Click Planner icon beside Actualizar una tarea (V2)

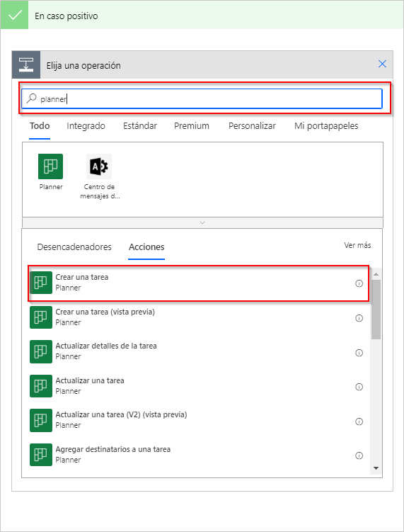(41, 420)
